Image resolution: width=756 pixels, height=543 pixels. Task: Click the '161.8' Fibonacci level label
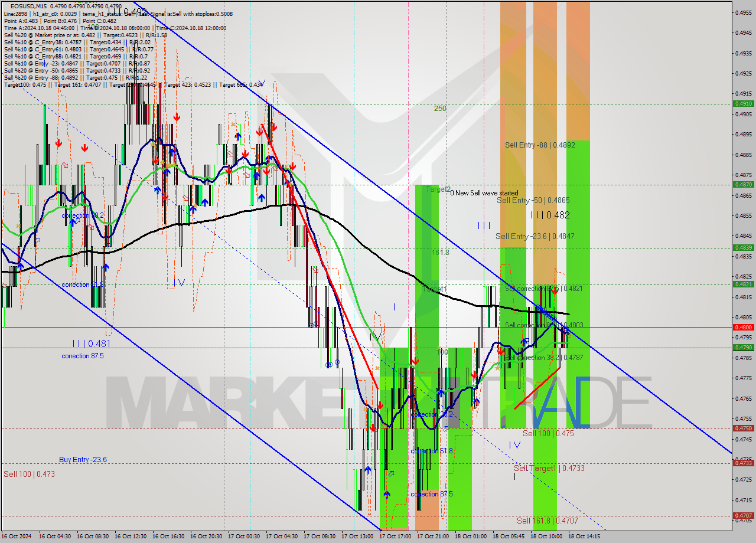point(440,252)
